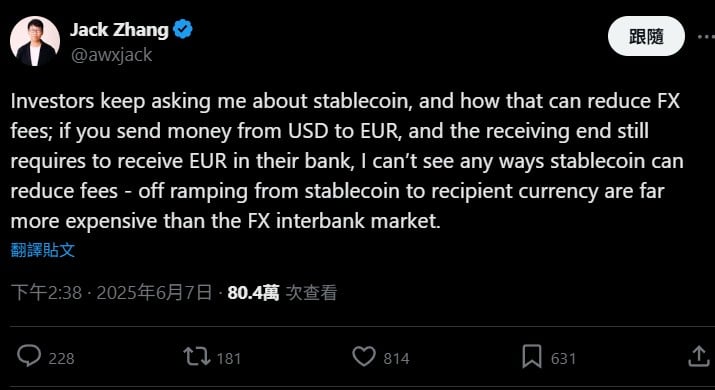Click the word 'interbank market' in tweet
The height and width of the screenshot is (390, 715).
point(358,221)
